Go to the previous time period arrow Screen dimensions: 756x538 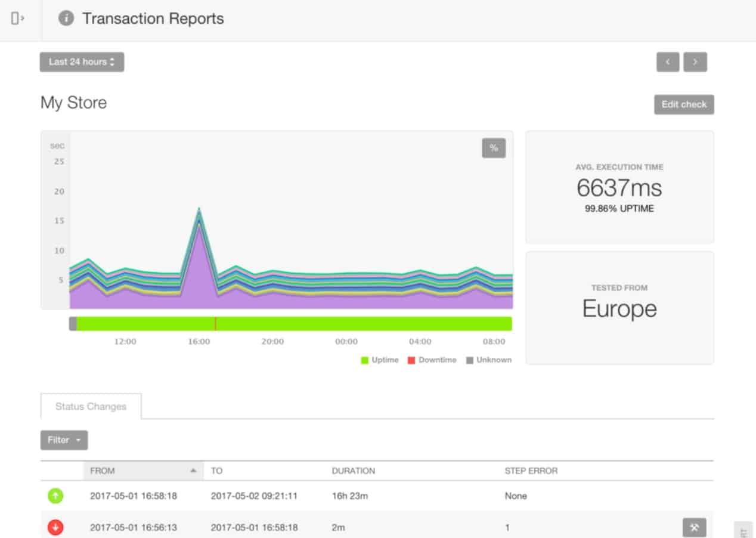pos(668,62)
